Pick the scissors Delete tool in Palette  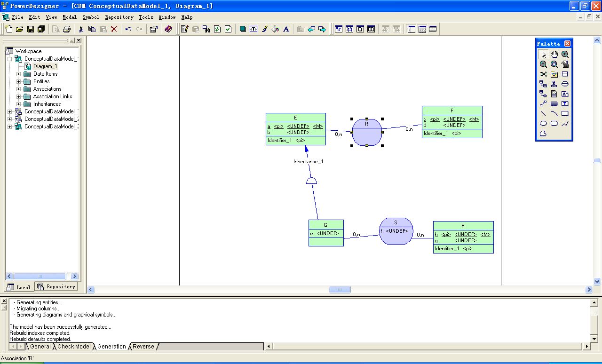pos(543,74)
